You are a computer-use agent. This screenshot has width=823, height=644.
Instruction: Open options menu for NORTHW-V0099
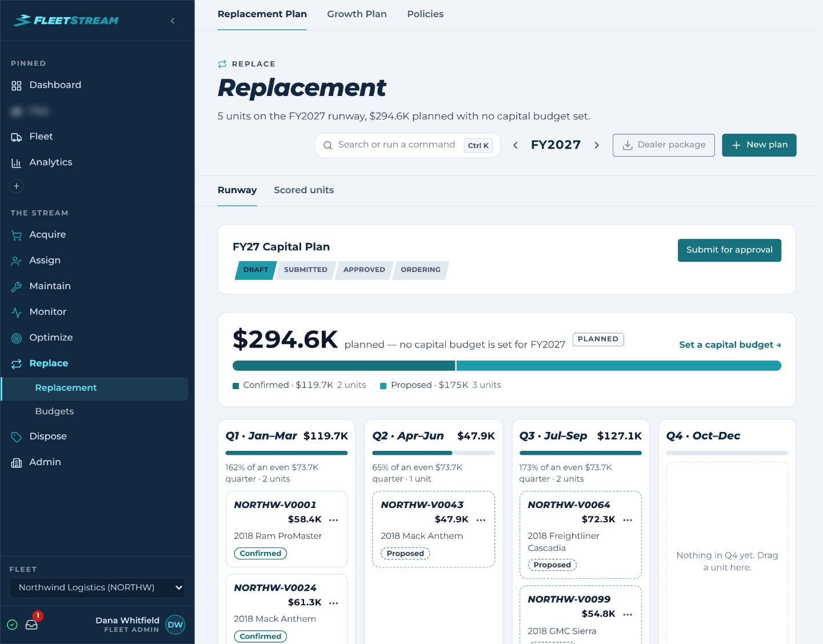coord(628,614)
